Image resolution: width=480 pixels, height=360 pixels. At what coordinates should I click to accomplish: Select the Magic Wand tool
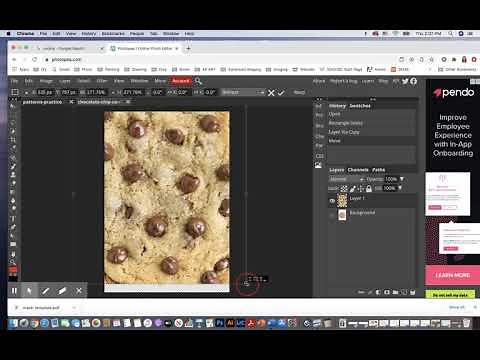point(13,131)
